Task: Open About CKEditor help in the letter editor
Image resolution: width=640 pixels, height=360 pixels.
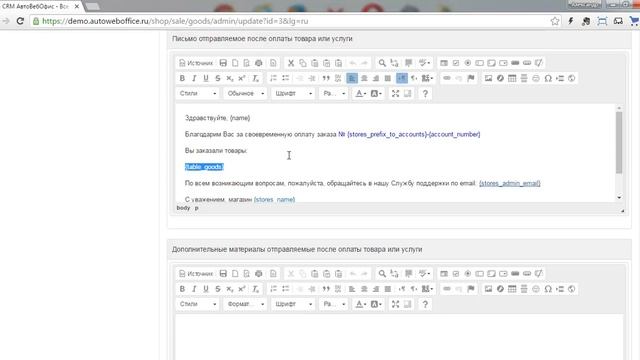Action: coord(425,93)
